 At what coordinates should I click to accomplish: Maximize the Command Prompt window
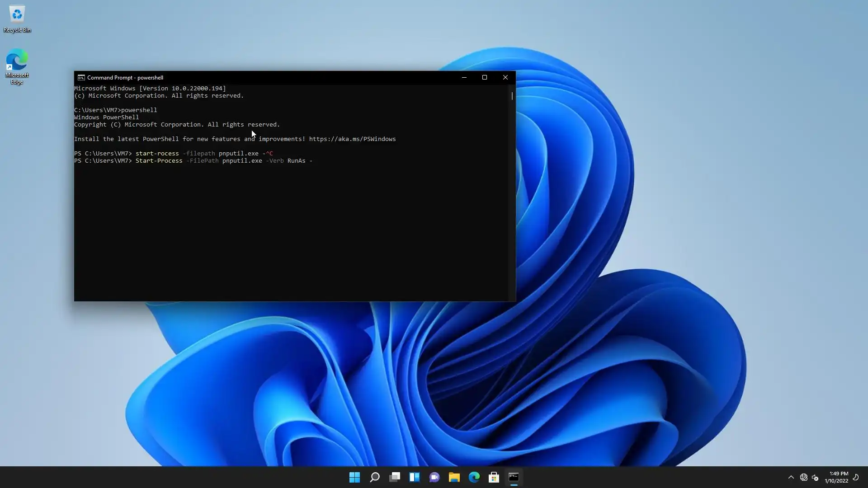(x=485, y=78)
